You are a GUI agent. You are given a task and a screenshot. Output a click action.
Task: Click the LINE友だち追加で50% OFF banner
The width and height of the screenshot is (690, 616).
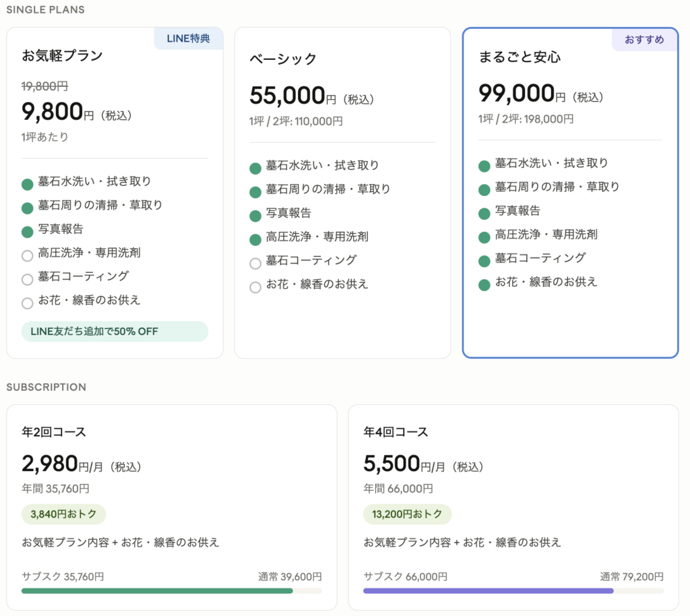115,332
